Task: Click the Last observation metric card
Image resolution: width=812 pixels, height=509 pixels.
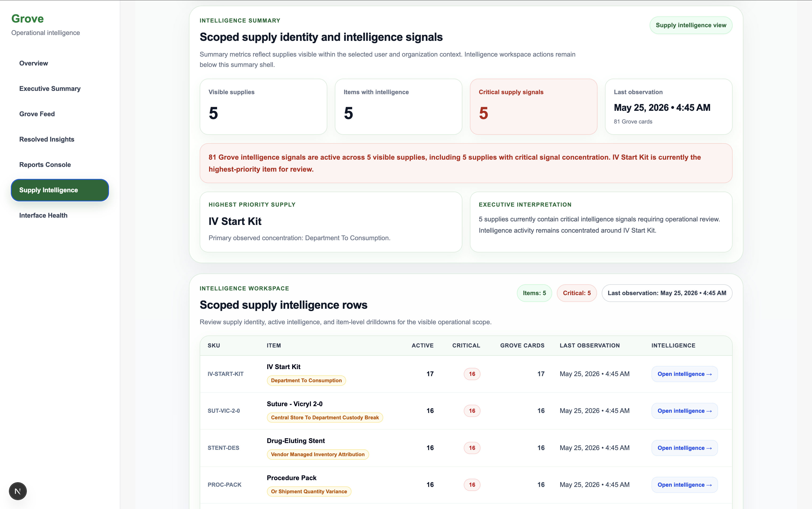Action: (x=668, y=107)
